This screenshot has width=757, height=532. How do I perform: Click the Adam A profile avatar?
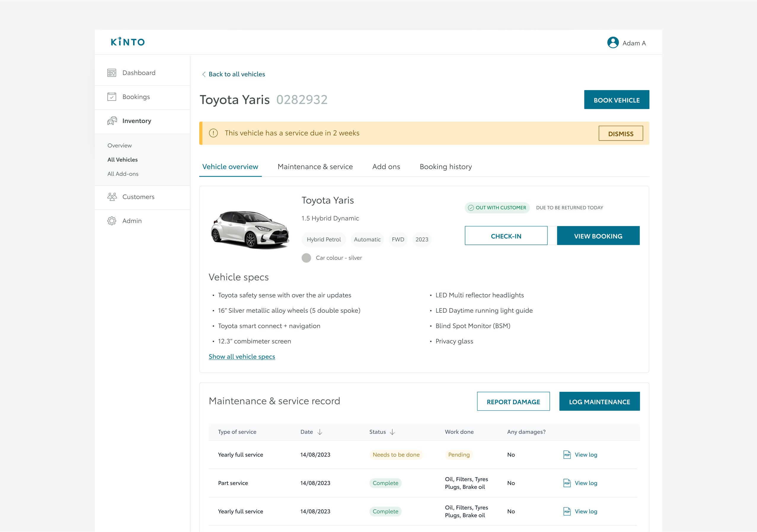613,42
